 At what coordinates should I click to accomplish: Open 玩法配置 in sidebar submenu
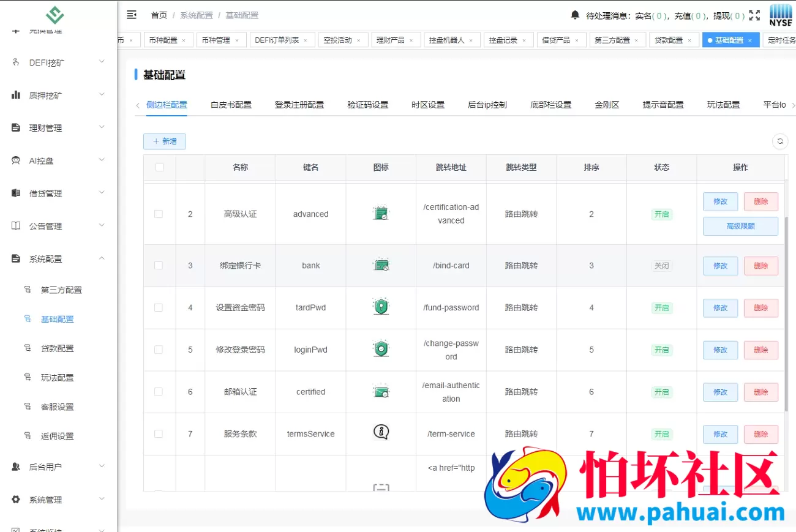58,378
